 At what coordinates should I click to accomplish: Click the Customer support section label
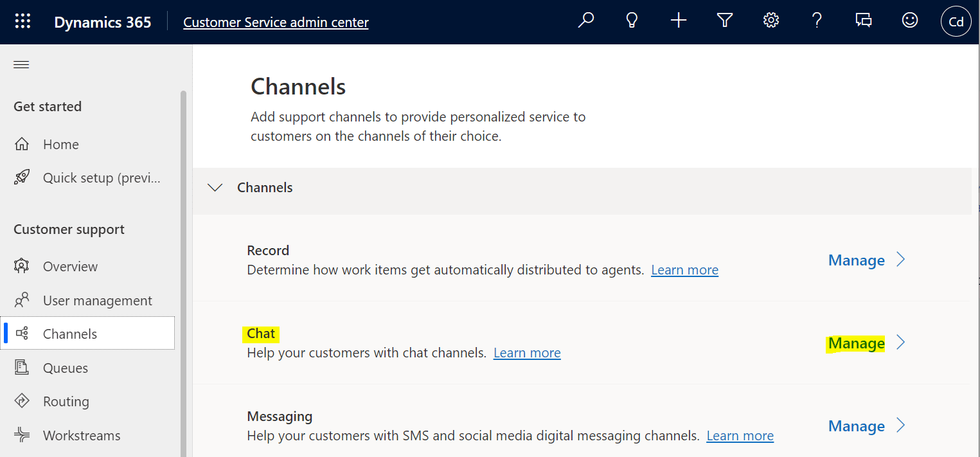[x=69, y=229]
